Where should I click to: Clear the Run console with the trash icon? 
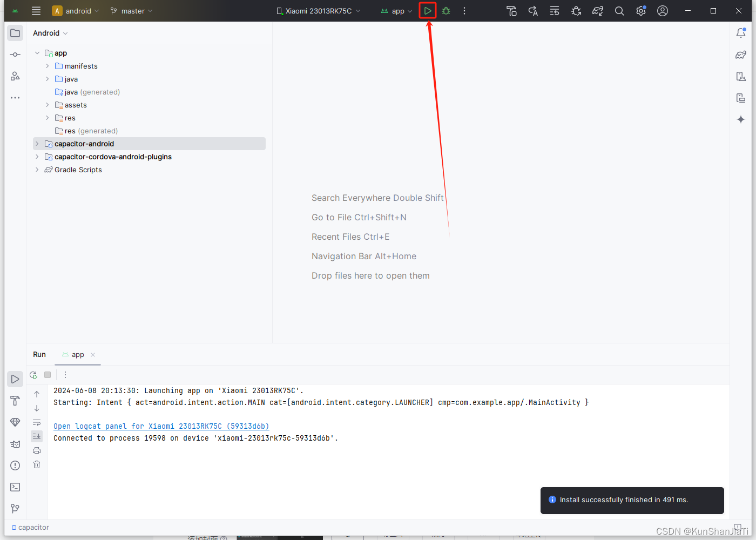pyautogui.click(x=37, y=464)
